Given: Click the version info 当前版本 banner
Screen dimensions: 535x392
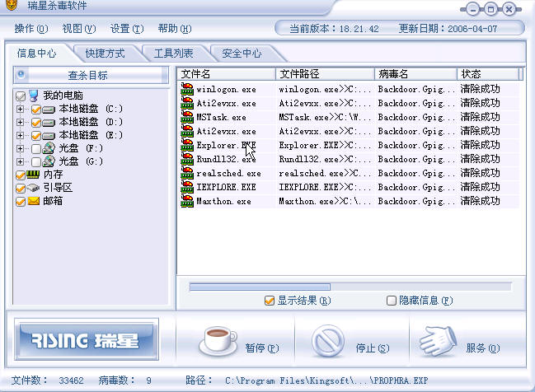Looking at the screenshot, I should click(x=400, y=29).
